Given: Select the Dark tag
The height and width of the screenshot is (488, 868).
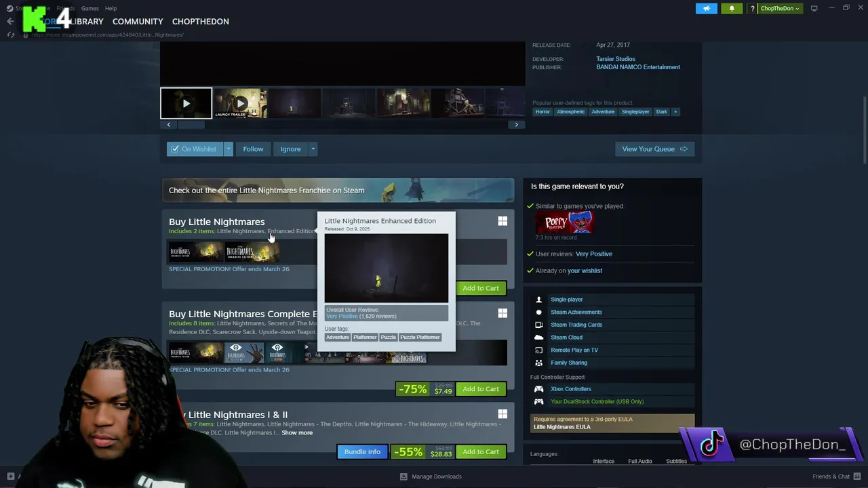Looking at the screenshot, I should 661,112.
